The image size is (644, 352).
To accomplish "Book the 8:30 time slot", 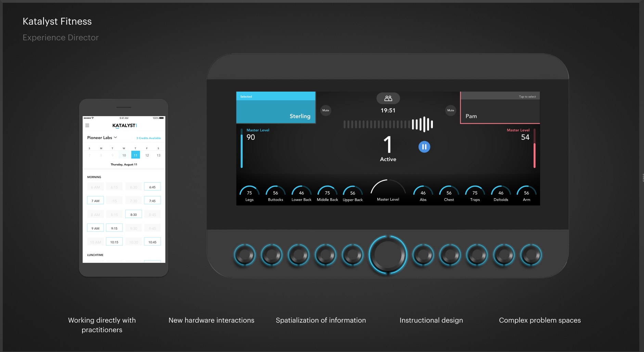I will tap(133, 215).
